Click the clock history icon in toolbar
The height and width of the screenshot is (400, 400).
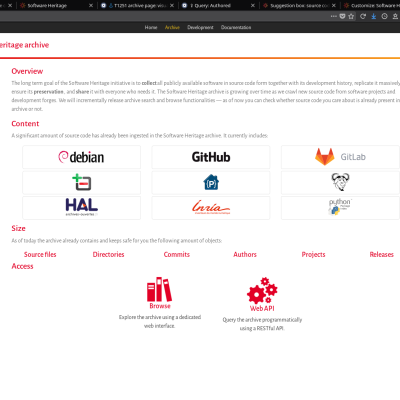[x=384, y=16]
